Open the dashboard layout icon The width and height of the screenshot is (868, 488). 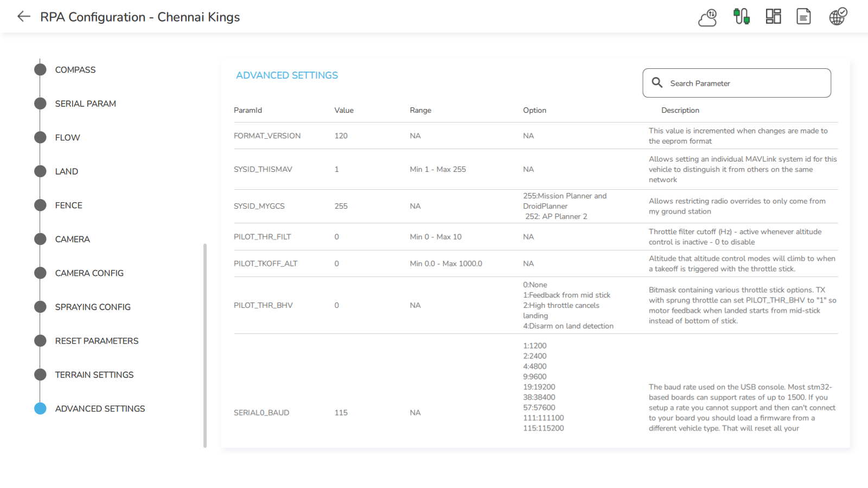(x=773, y=16)
